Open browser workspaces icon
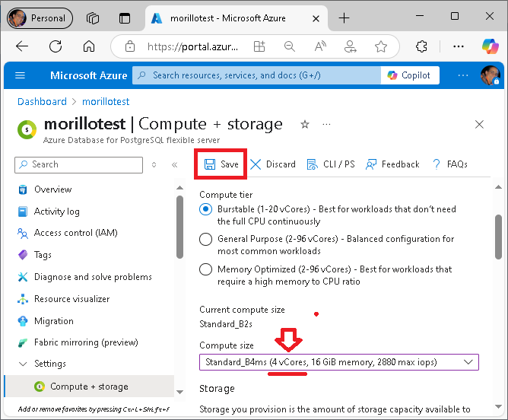 (x=93, y=18)
